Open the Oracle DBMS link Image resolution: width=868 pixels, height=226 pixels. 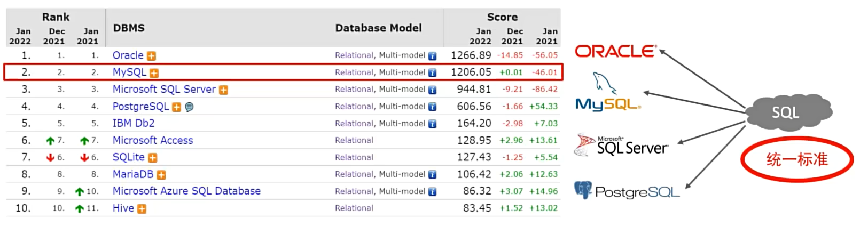pyautogui.click(x=128, y=55)
